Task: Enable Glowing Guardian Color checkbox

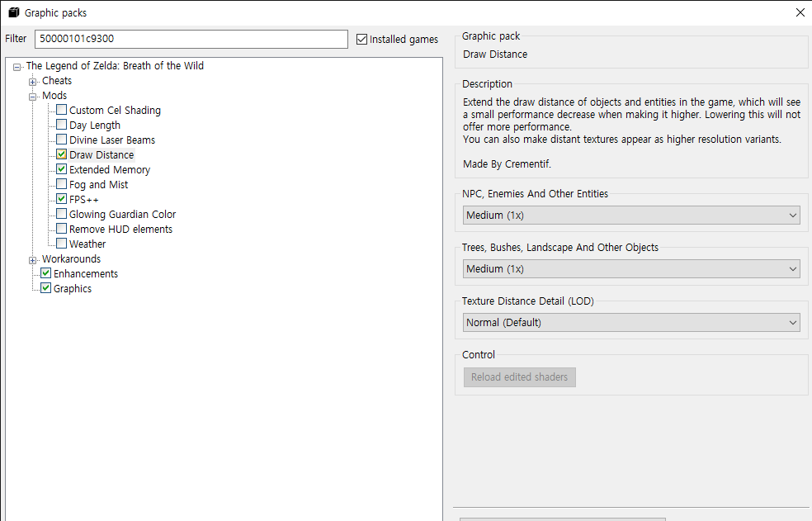Action: coord(62,214)
